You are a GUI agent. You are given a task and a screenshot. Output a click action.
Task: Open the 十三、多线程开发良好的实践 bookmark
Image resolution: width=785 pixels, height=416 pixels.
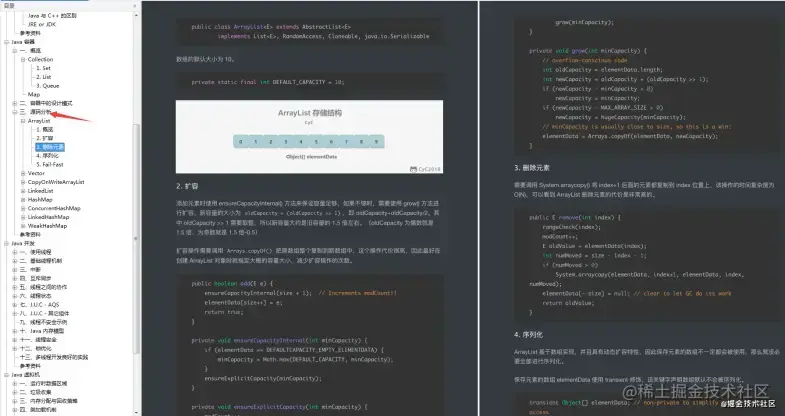tap(54, 357)
